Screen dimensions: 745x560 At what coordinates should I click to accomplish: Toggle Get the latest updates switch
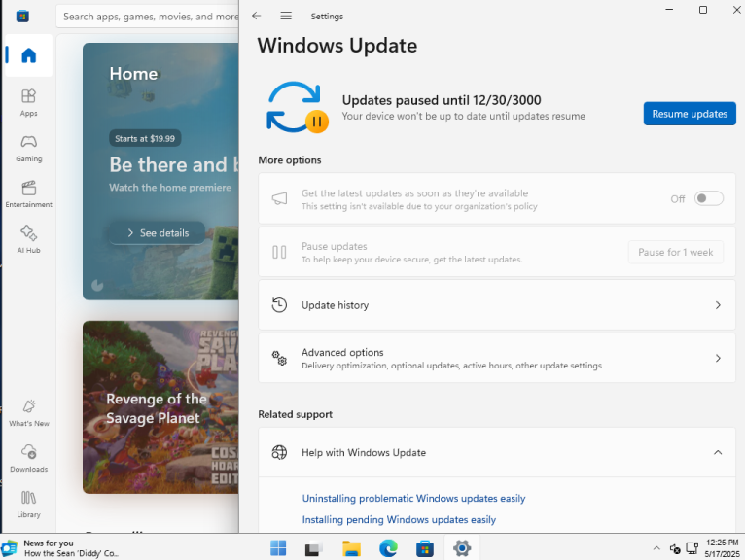(708, 198)
